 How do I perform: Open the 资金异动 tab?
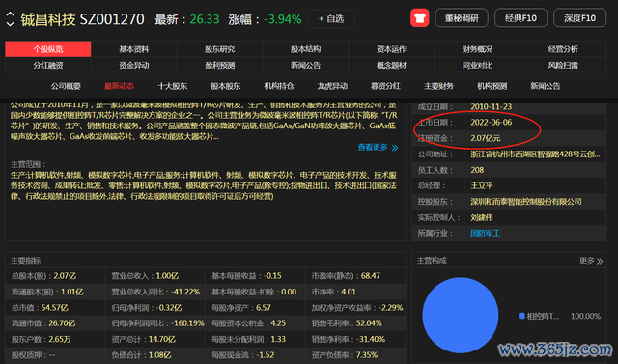pyautogui.click(x=134, y=65)
